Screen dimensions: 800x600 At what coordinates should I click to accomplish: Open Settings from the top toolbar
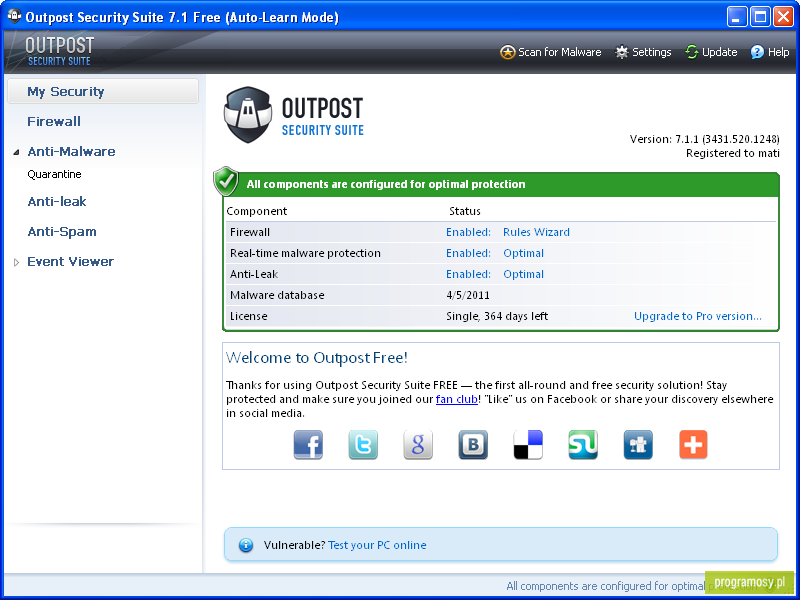pyautogui.click(x=652, y=52)
